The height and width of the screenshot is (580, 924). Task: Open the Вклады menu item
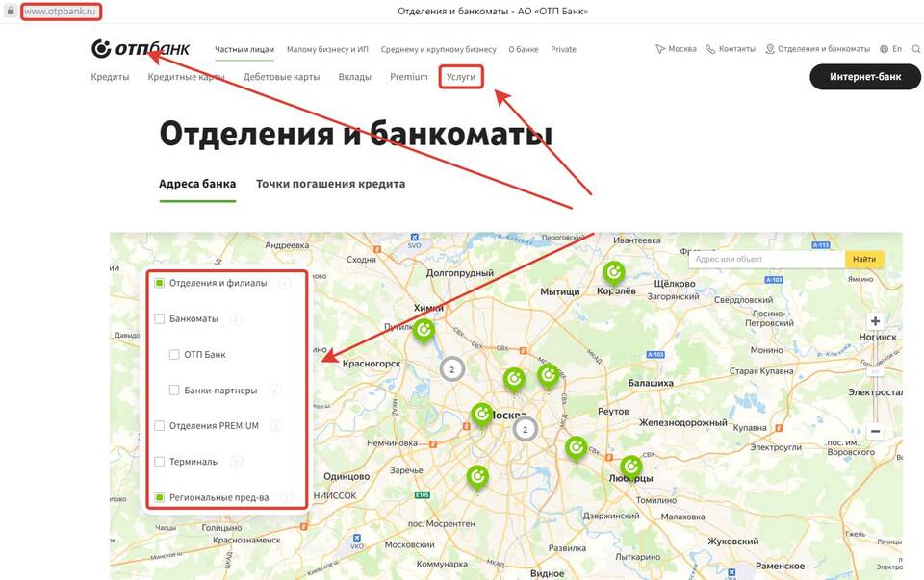tap(355, 77)
